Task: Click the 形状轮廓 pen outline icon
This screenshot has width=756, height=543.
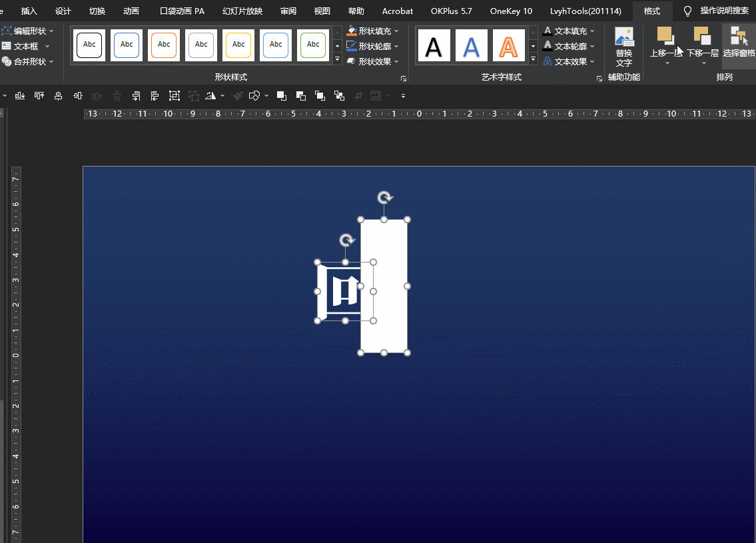Action: click(x=352, y=46)
